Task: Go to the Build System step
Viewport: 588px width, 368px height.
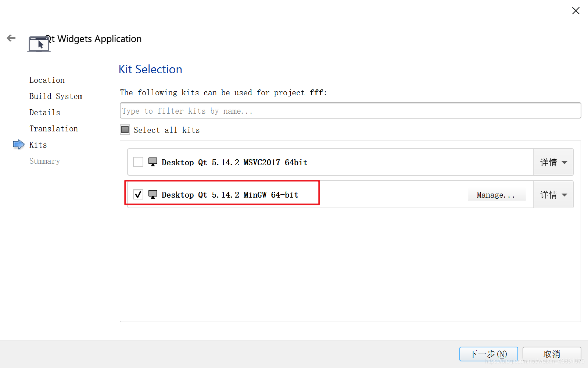Action: pos(56,96)
